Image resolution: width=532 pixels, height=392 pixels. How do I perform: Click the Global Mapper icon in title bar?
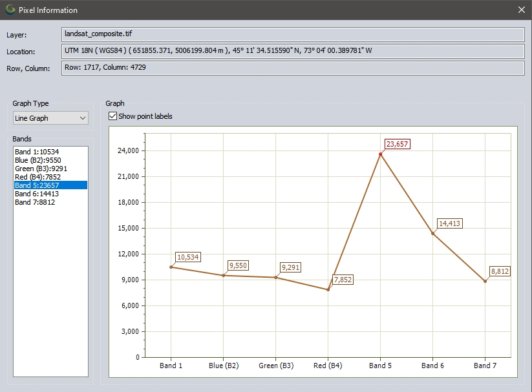10,10
